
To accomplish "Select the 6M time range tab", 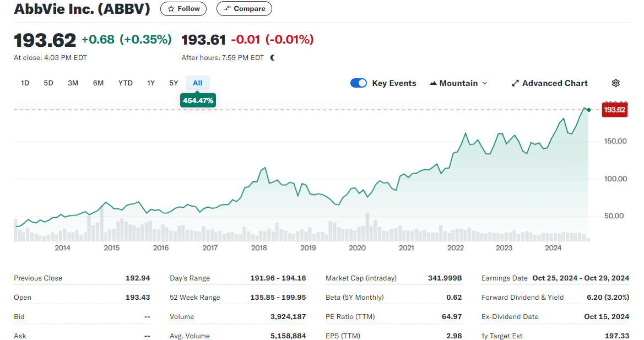I will tap(98, 83).
